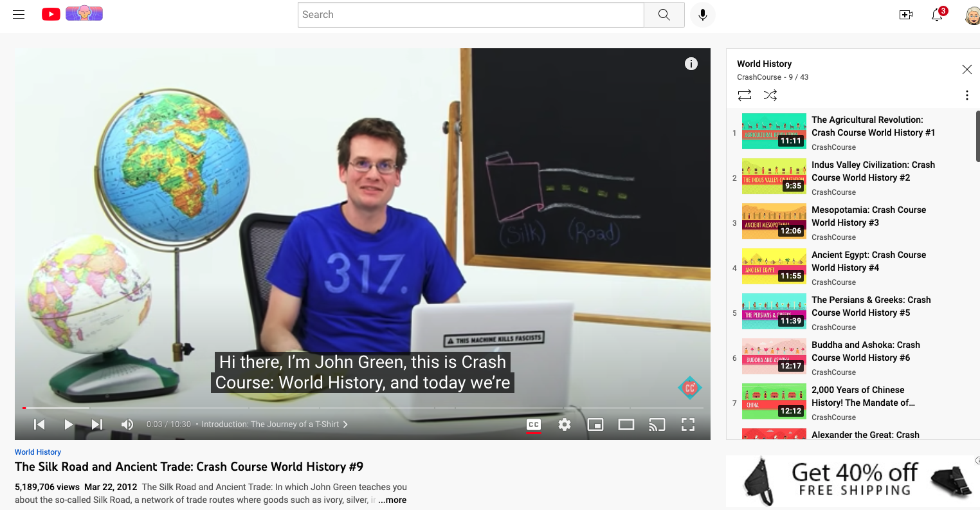Focus the Search input field
The width and height of the screenshot is (980, 510).
point(471,15)
